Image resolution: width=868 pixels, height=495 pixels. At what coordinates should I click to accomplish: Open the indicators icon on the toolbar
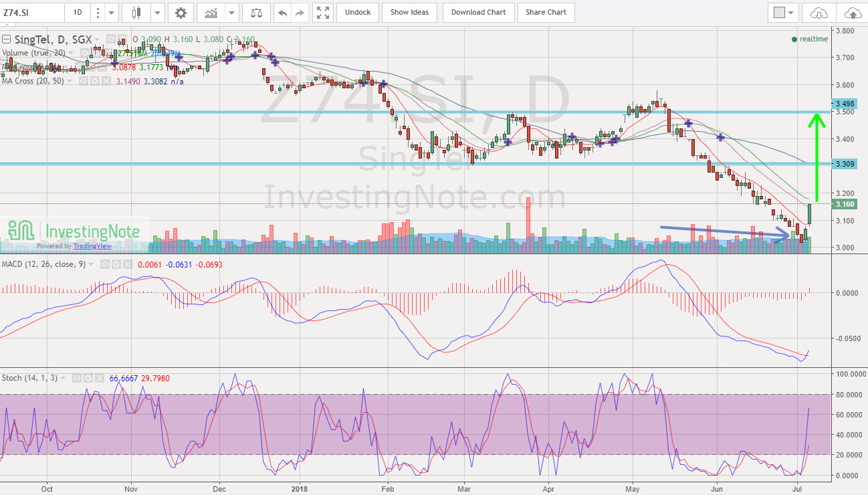coord(211,13)
